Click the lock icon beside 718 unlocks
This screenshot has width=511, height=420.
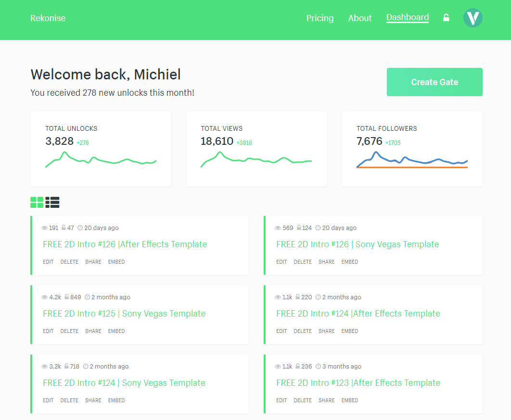pyautogui.click(x=66, y=366)
